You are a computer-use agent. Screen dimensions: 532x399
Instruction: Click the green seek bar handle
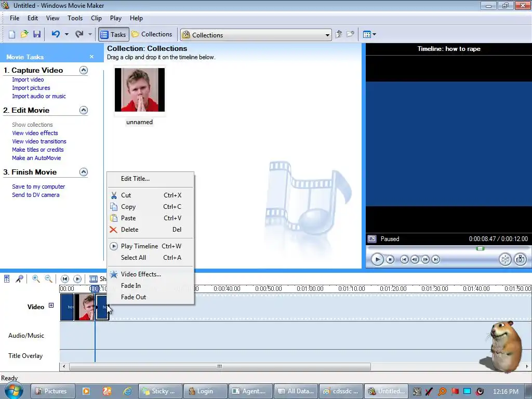pyautogui.click(x=480, y=249)
